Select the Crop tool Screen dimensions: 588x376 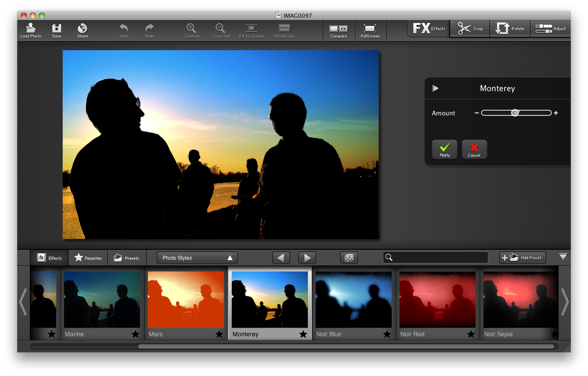[x=470, y=29]
